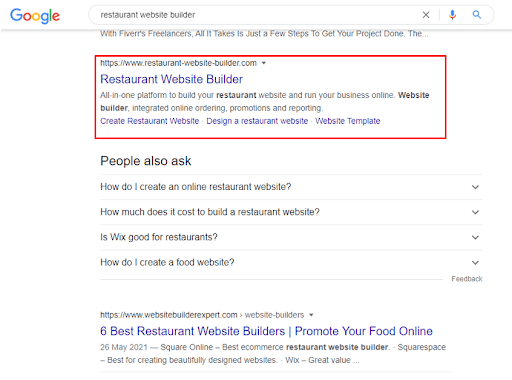Click the 'People also ask' heading
The width and height of the screenshot is (512, 380).
146,161
